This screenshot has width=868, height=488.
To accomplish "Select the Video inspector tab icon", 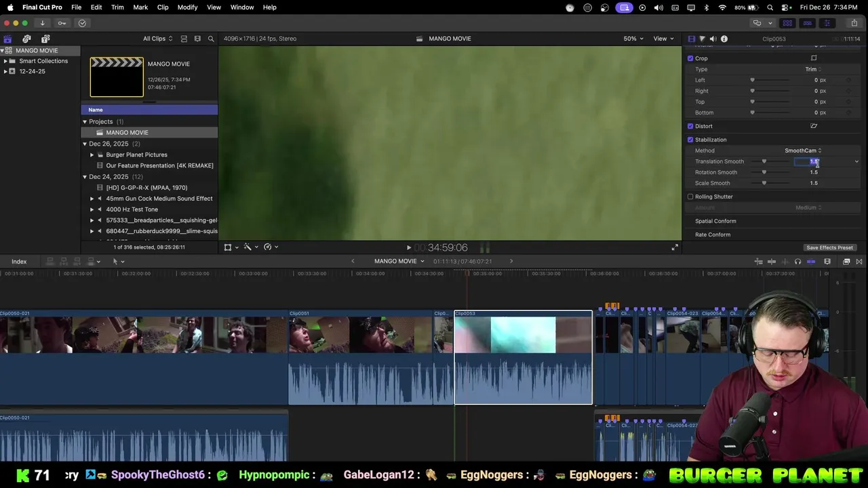I will click(x=691, y=39).
